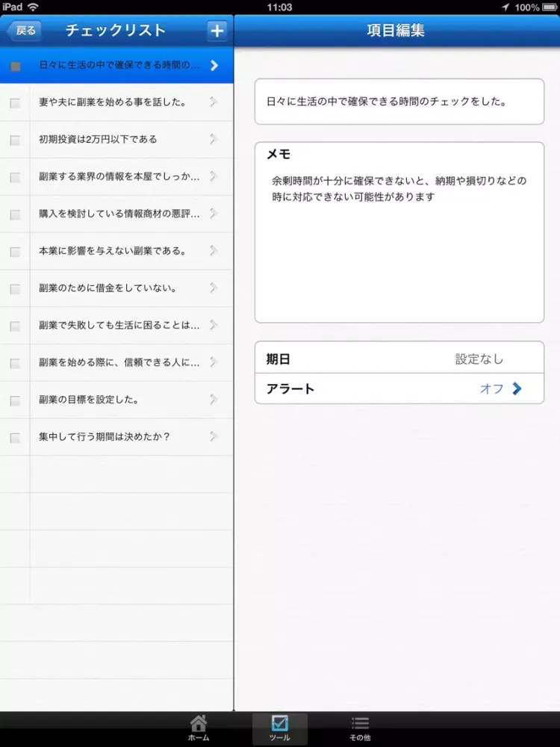
Task: Open chevron for 妻や夫に副業を始める事を話した
Action: click(x=214, y=102)
